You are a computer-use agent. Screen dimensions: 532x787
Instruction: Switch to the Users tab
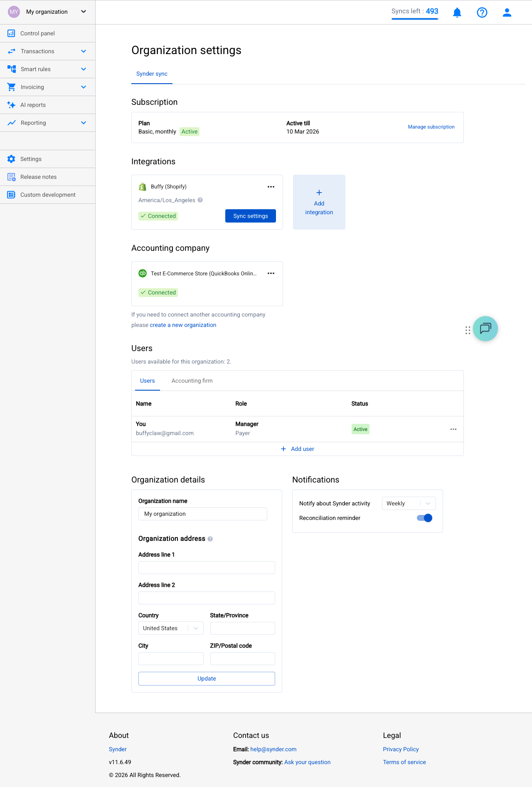(x=148, y=381)
